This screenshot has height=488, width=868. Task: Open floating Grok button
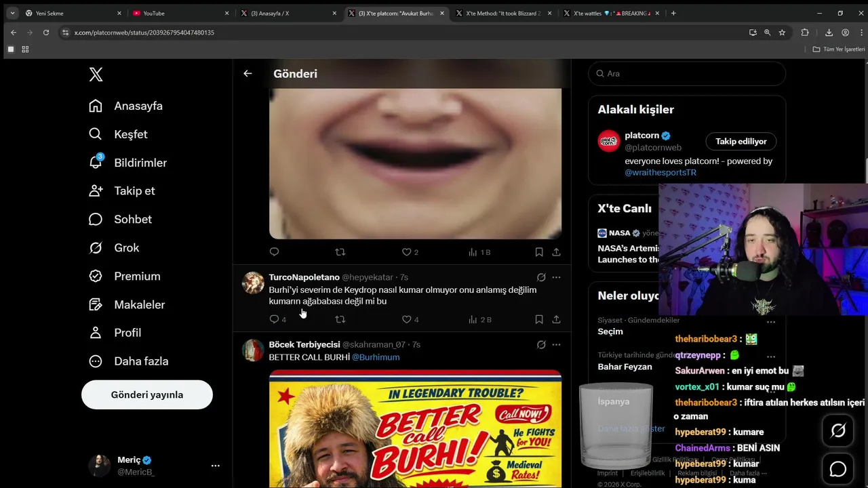(x=838, y=430)
